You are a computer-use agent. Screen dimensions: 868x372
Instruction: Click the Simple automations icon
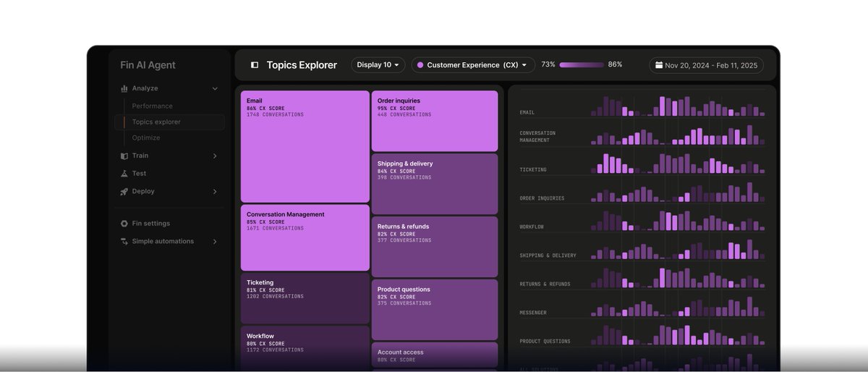[x=124, y=242]
